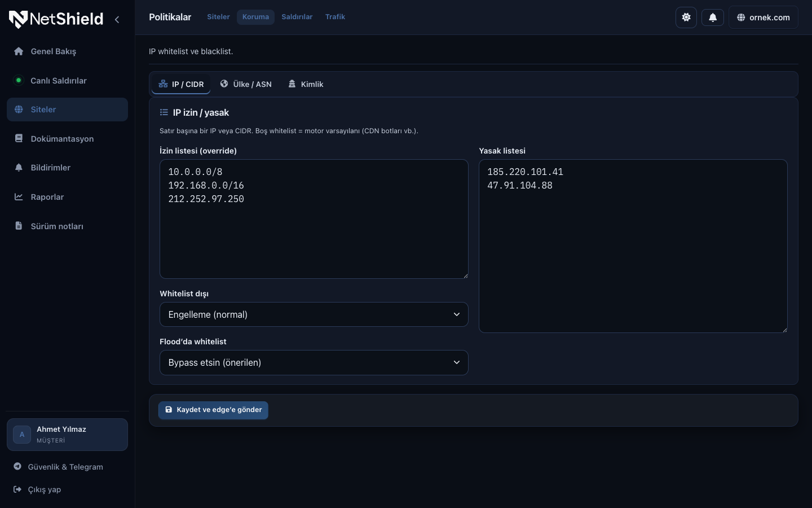
Task: Open the Saldırılar top tab
Action: pyautogui.click(x=297, y=17)
